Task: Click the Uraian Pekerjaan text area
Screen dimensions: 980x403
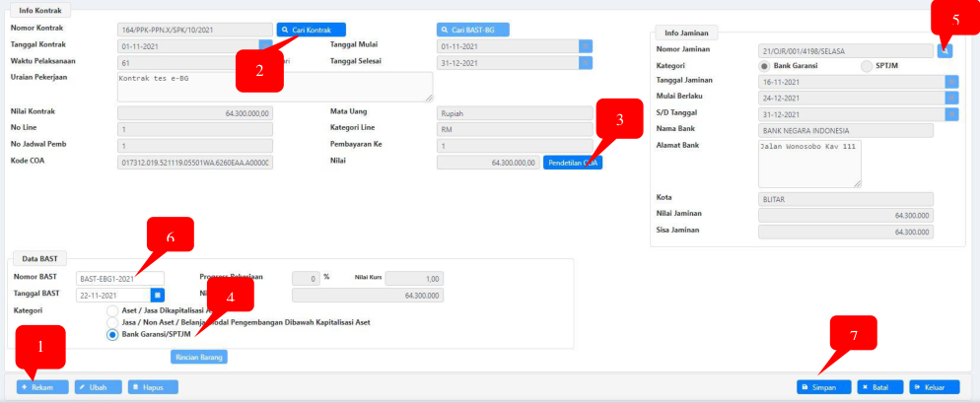Action: coord(274,87)
